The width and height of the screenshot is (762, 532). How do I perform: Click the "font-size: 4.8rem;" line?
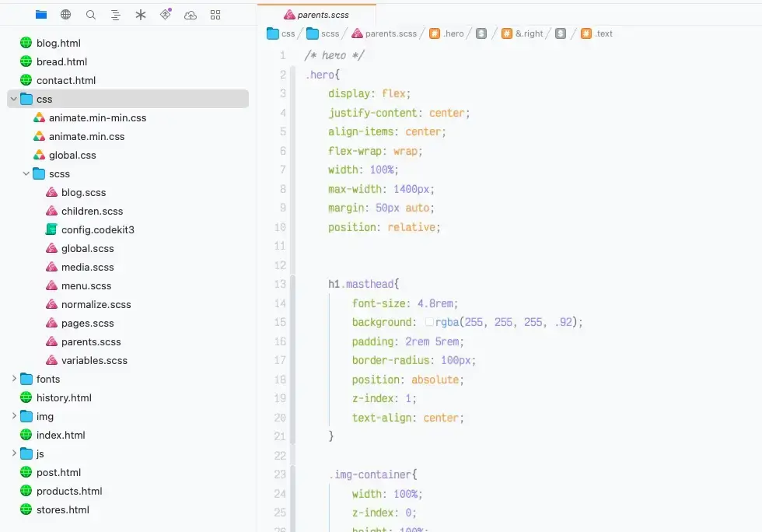(405, 303)
